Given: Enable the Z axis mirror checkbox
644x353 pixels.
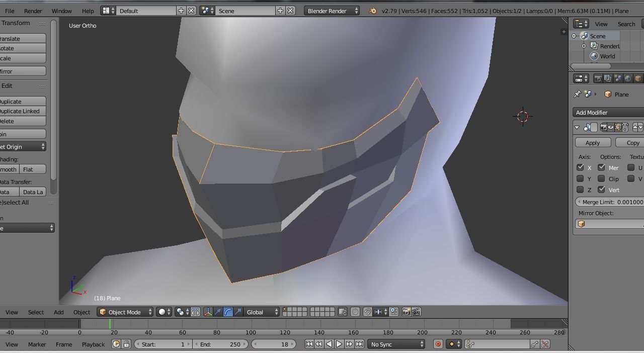Looking at the screenshot, I should tap(580, 190).
